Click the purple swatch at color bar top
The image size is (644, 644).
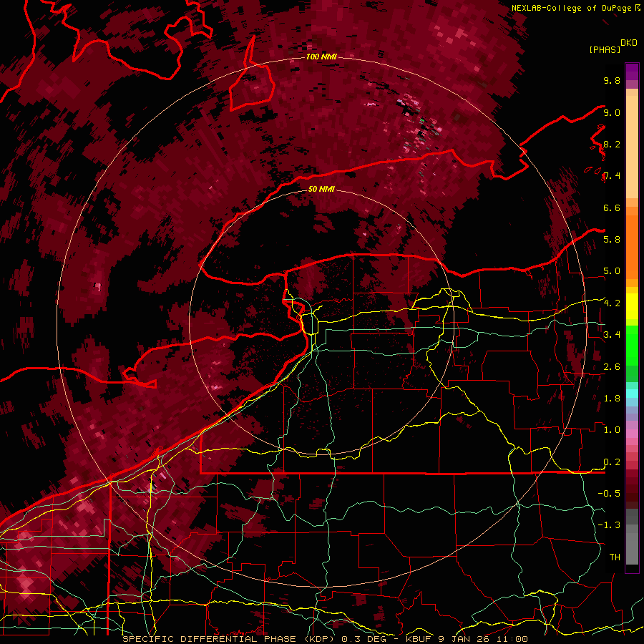point(632,72)
